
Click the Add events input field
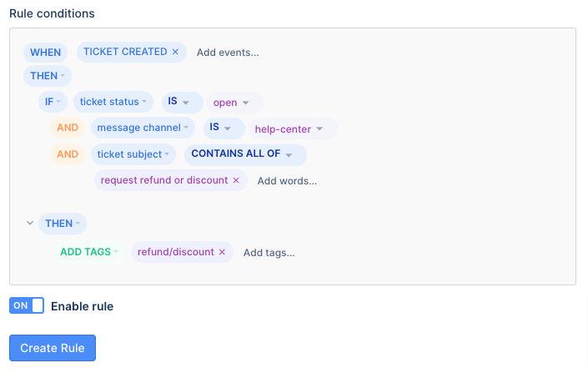tap(228, 52)
